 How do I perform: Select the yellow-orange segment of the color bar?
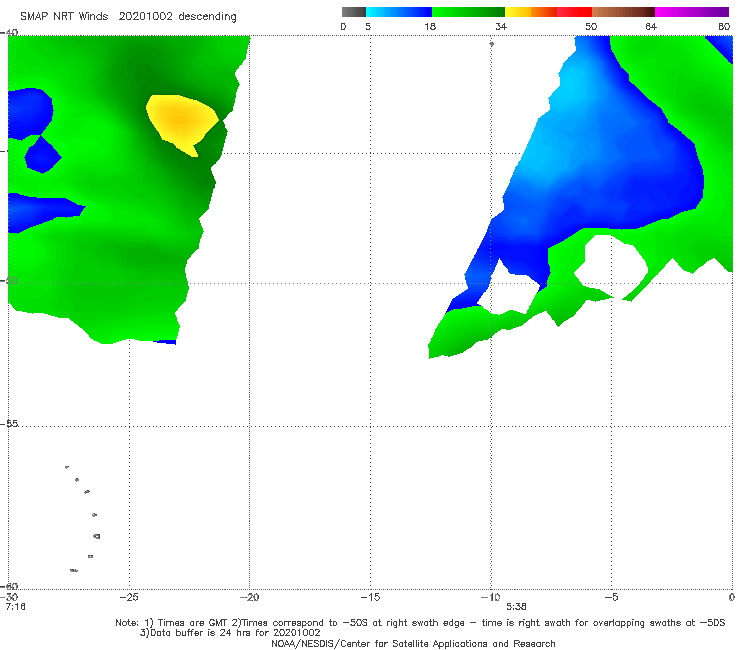coord(531,12)
